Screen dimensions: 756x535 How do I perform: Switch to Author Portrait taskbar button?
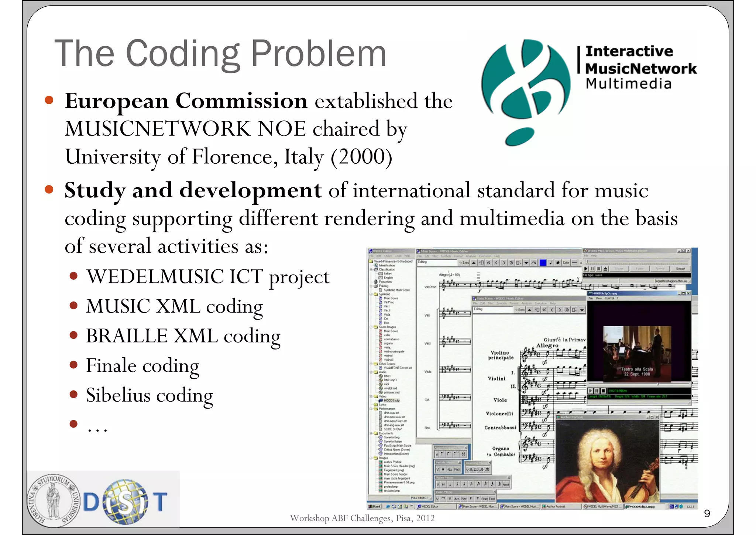(x=561, y=506)
